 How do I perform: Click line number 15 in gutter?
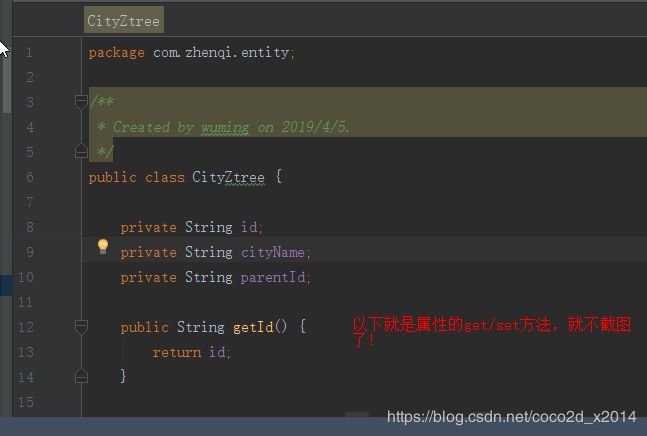pos(26,402)
